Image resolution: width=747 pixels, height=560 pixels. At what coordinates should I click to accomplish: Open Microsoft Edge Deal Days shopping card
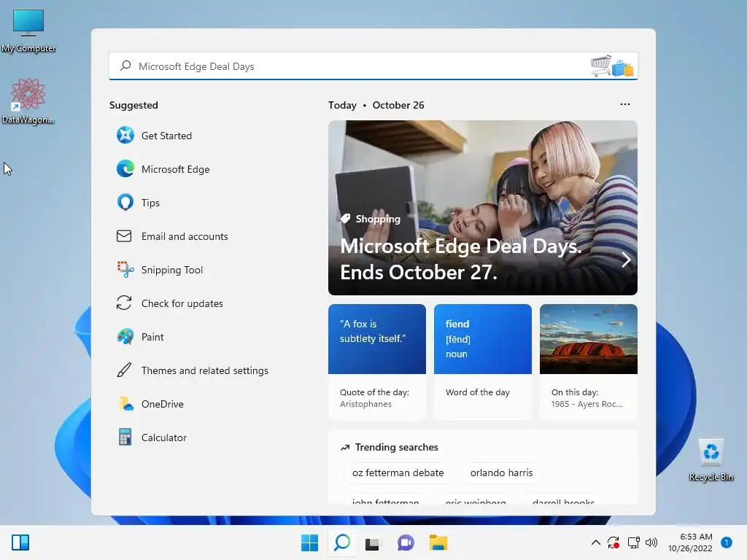(x=483, y=208)
